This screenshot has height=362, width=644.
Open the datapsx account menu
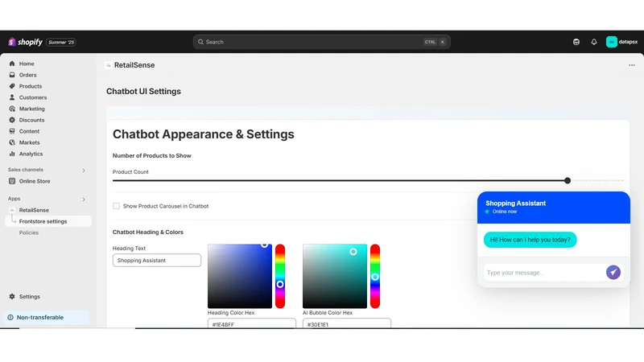point(621,42)
